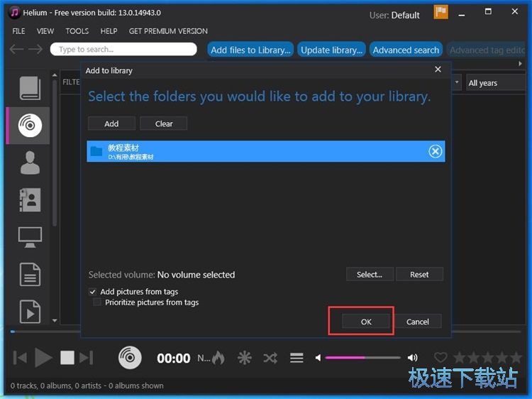Adjust the volume slider

[362, 358]
